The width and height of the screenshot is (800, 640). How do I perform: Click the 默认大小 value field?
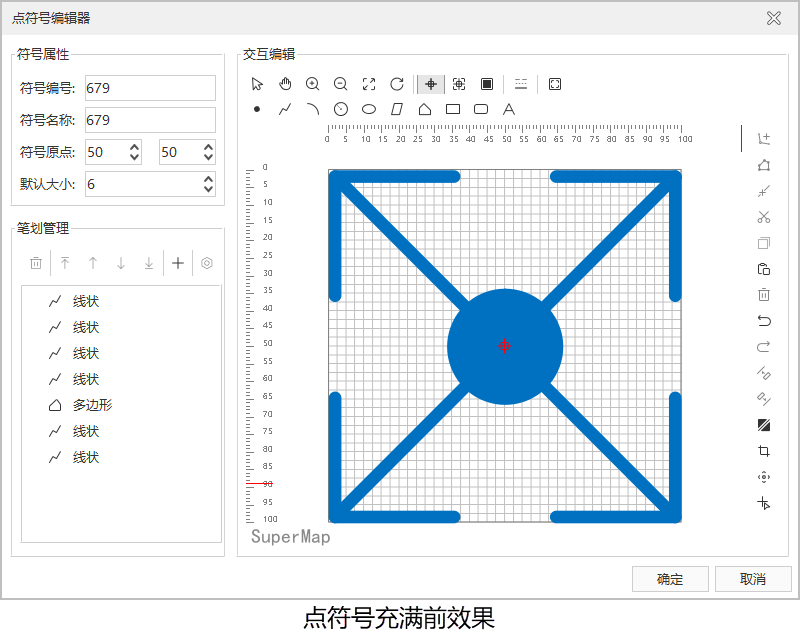[143, 184]
